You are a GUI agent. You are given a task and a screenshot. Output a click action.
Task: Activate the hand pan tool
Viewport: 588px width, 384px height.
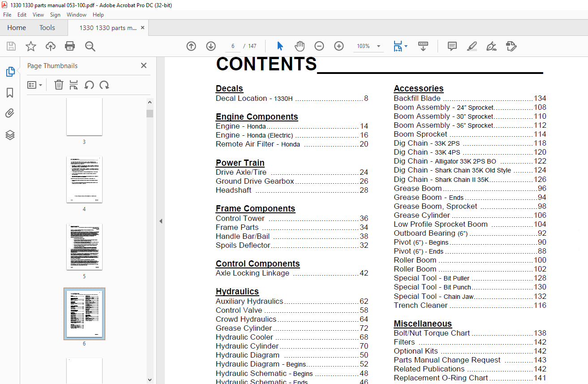click(300, 46)
